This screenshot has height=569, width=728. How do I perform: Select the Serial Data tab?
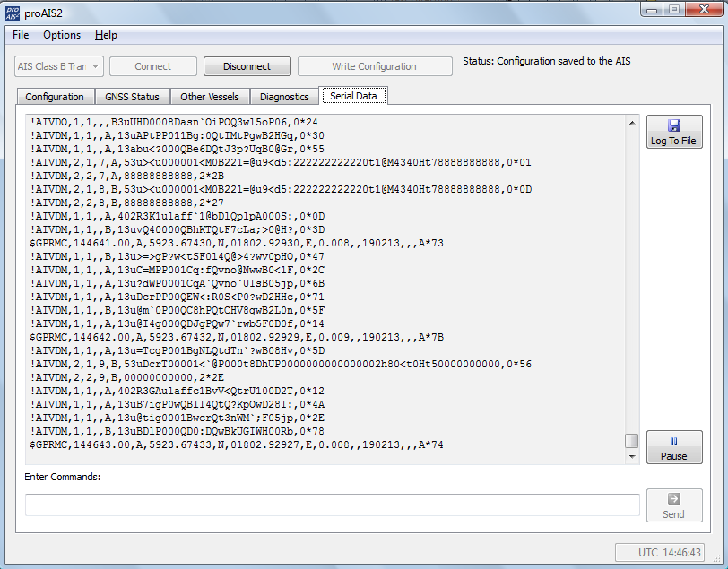(353, 96)
